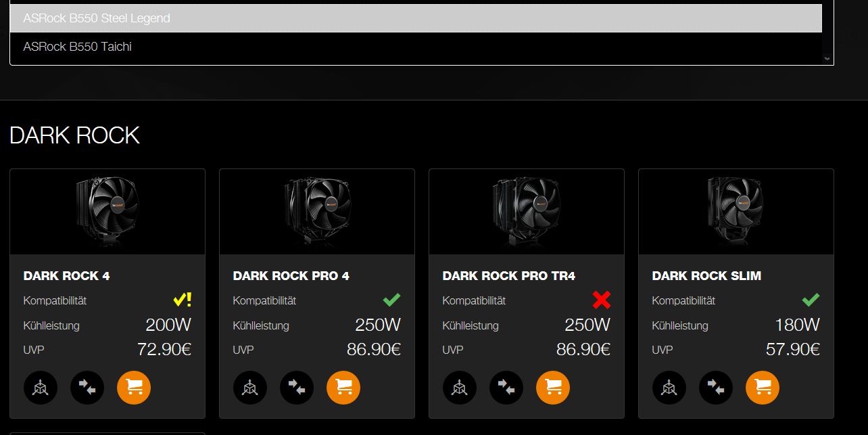Add Dark Rock 4 to shopping cart
Screen dimensions: 868x435
(134, 388)
